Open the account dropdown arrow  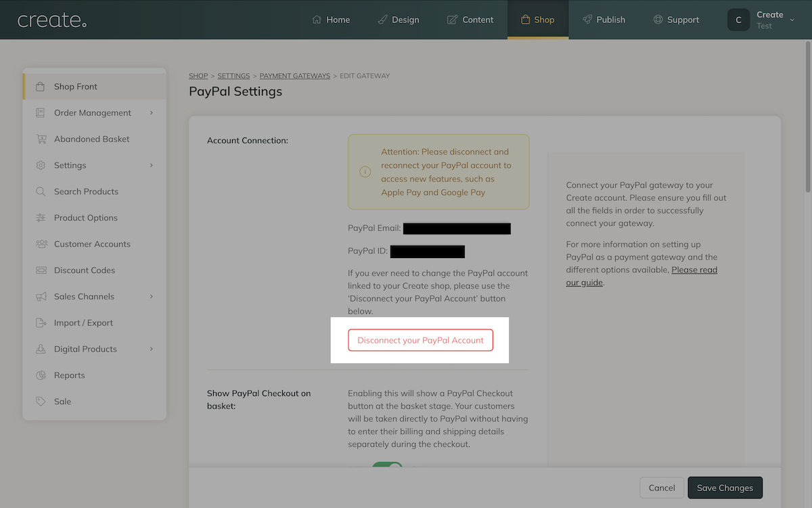792,20
